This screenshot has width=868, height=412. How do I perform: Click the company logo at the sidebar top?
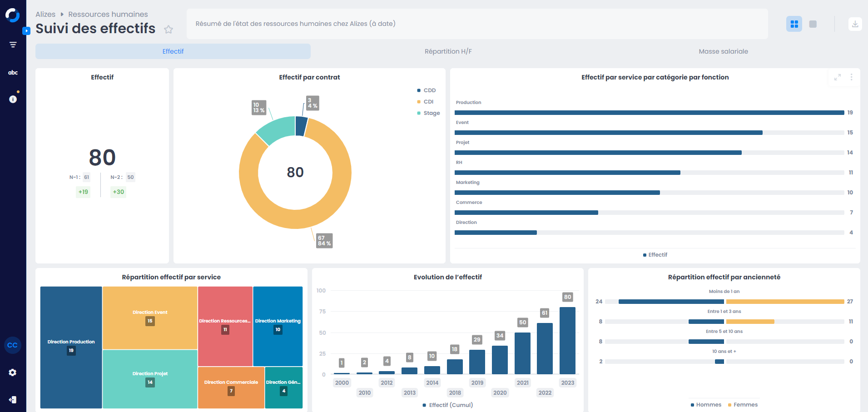pyautogui.click(x=12, y=15)
